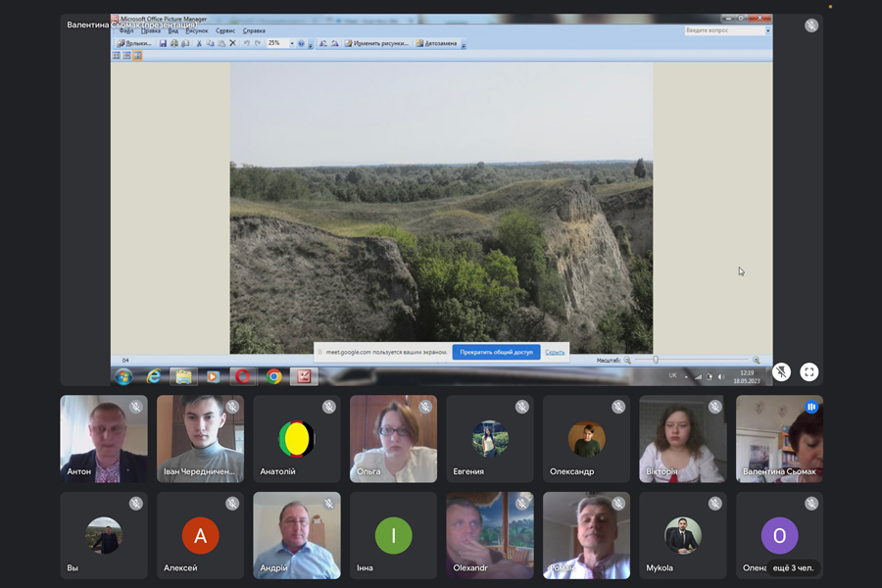The height and width of the screenshot is (588, 882).
Task: Click the delete X icon in the toolbar
Action: [x=232, y=43]
